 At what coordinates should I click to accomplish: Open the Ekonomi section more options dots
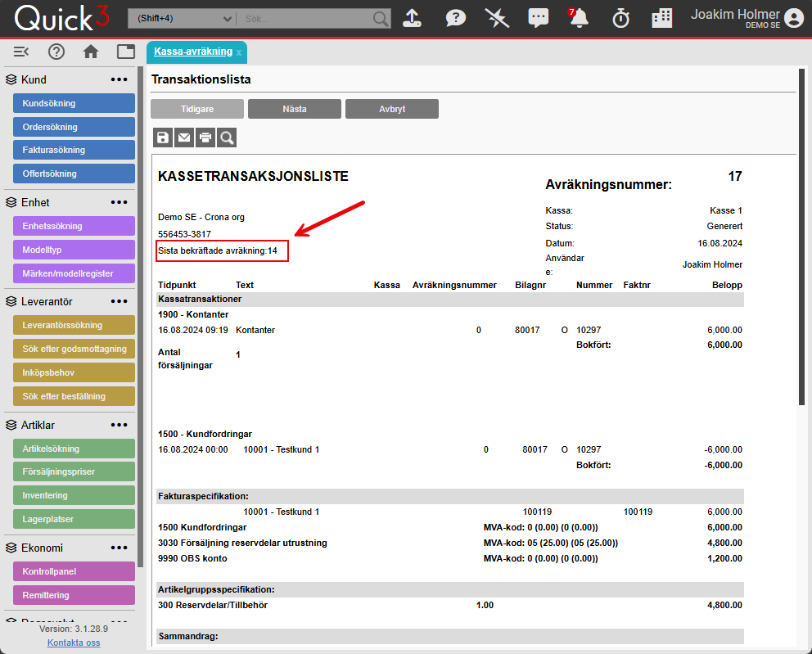click(x=120, y=548)
